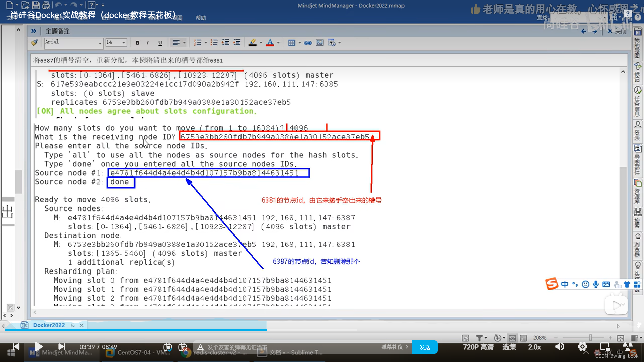Click the insert hyperlink icon
644x362 pixels.
tap(308, 43)
